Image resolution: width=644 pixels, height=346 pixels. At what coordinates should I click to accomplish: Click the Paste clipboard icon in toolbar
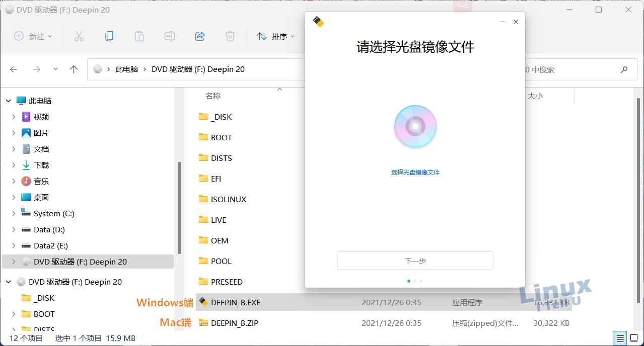pyautogui.click(x=139, y=36)
